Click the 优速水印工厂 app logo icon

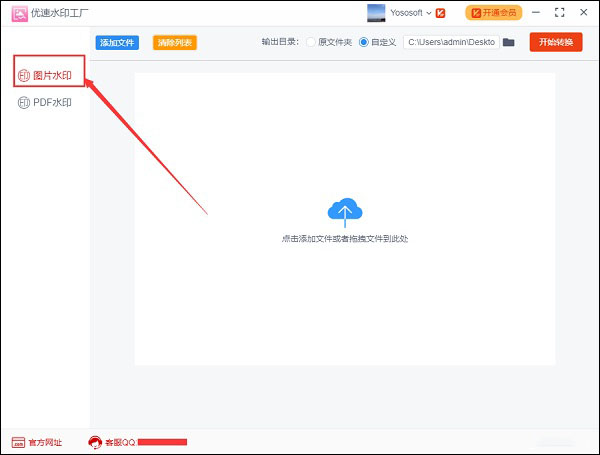pyautogui.click(x=20, y=13)
